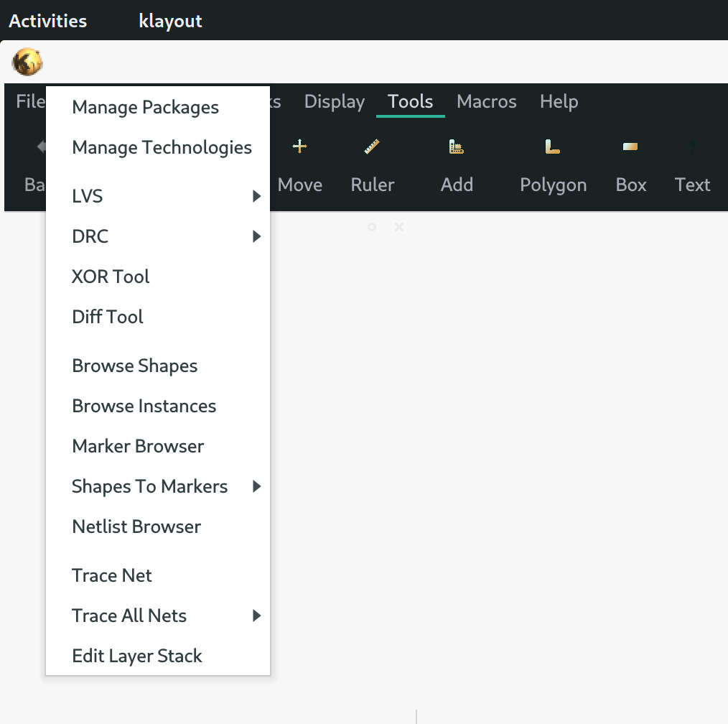
Task: Select Browse Shapes from the menu
Action: tap(134, 366)
